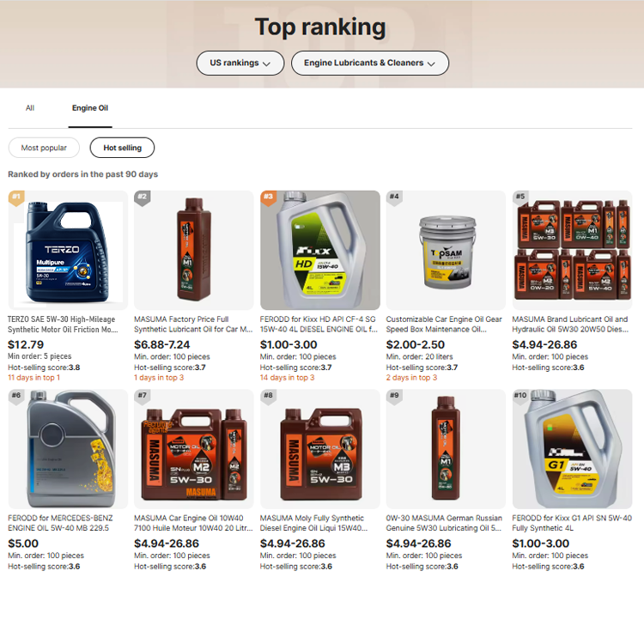The image size is (644, 644).
Task: Open the #7 MASUMA M2 5W-30 image
Action: pos(194,449)
